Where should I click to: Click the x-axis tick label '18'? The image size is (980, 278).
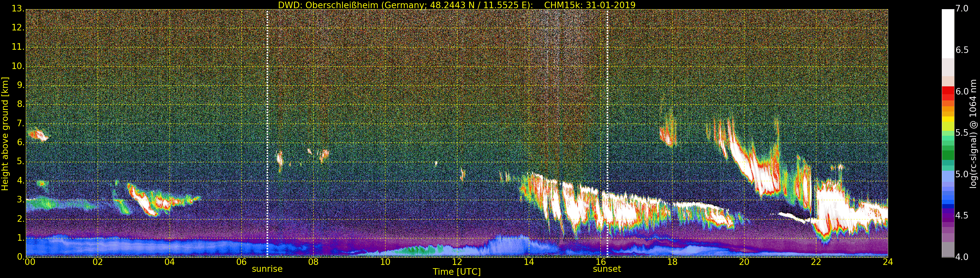(673, 262)
